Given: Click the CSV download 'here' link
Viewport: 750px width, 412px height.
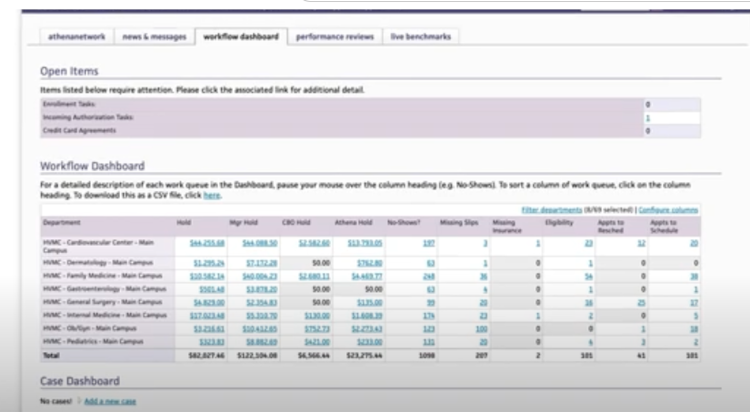Looking at the screenshot, I should pos(212,195).
